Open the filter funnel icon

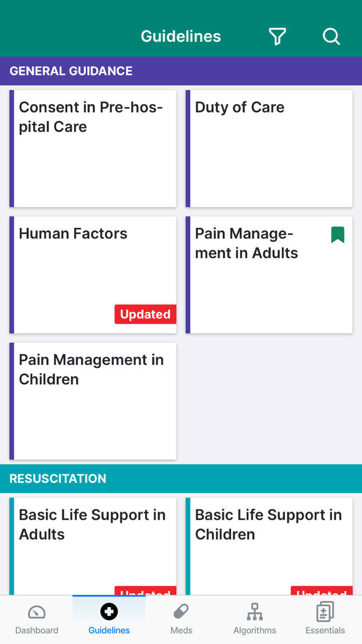pyautogui.click(x=277, y=36)
